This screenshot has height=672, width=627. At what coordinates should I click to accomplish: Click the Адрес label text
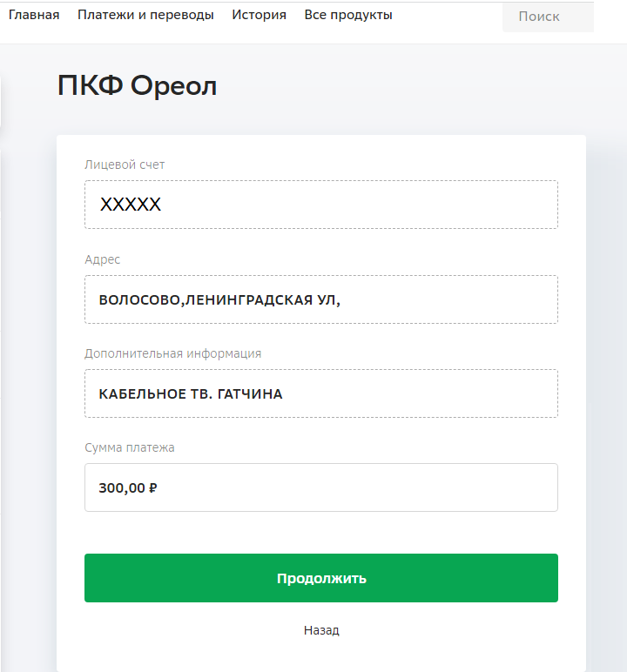pyautogui.click(x=103, y=259)
